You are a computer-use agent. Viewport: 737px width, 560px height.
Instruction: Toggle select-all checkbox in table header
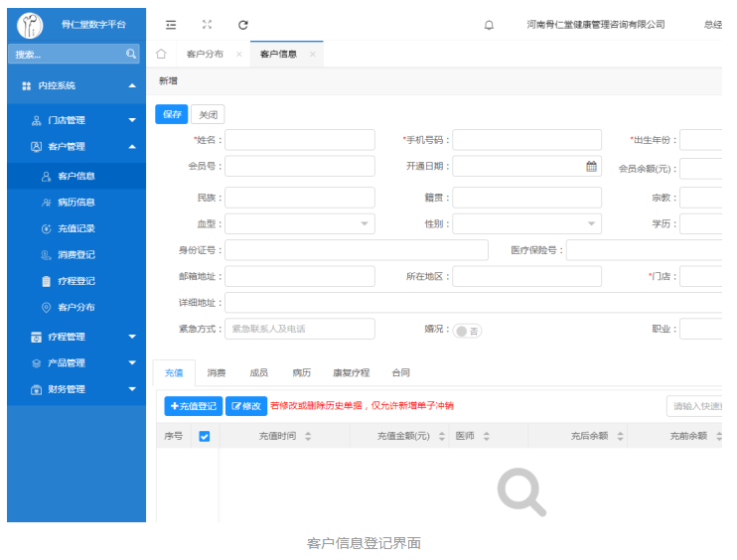click(205, 437)
